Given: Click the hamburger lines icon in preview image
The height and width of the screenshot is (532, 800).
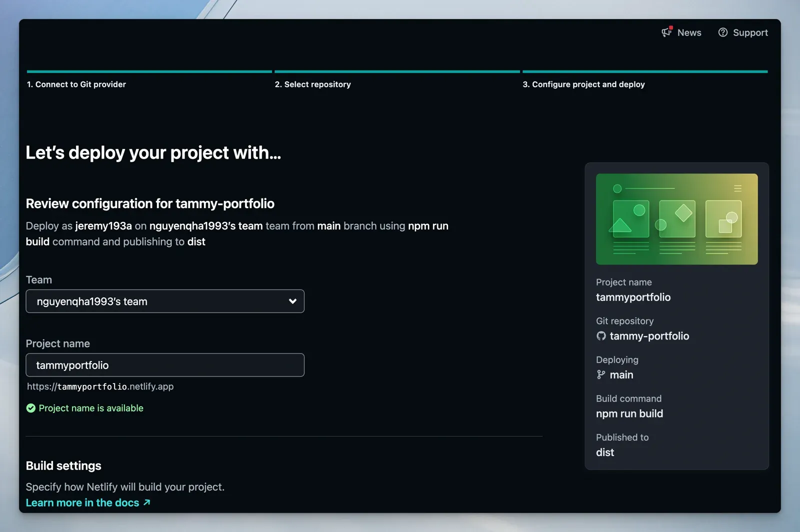Looking at the screenshot, I should pyautogui.click(x=737, y=188).
